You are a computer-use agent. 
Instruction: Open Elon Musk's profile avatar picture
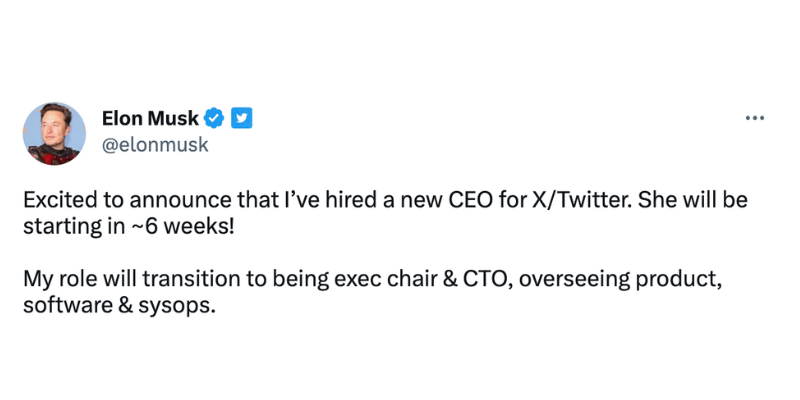(x=54, y=133)
